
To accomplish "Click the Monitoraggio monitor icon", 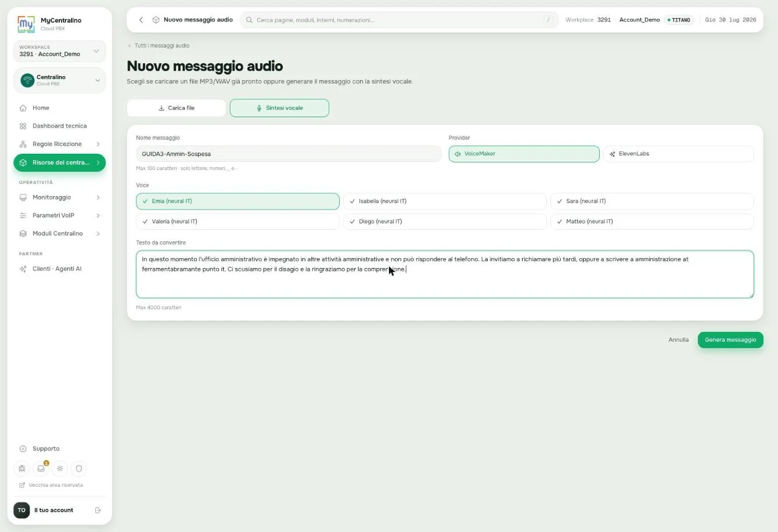I will click(x=23, y=197).
